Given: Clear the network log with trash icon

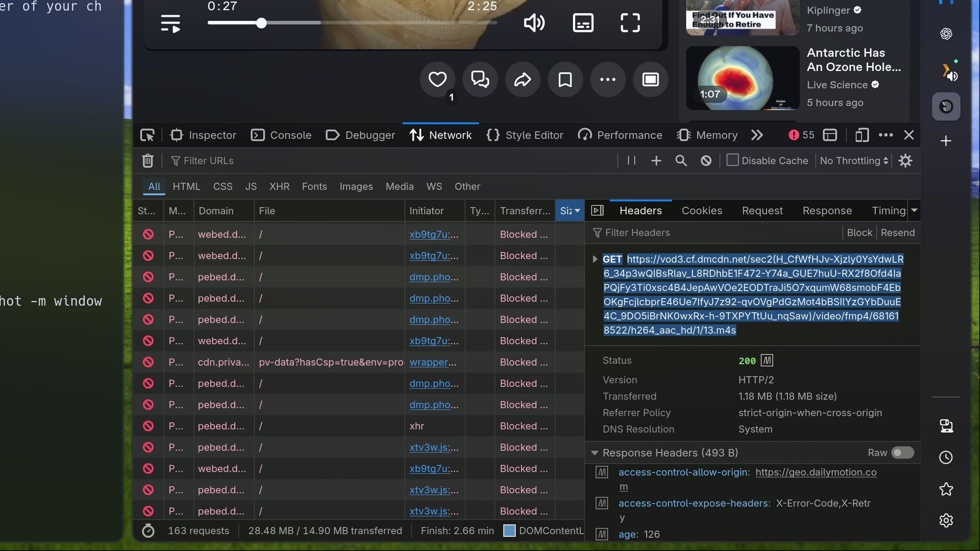Looking at the screenshot, I should (148, 161).
